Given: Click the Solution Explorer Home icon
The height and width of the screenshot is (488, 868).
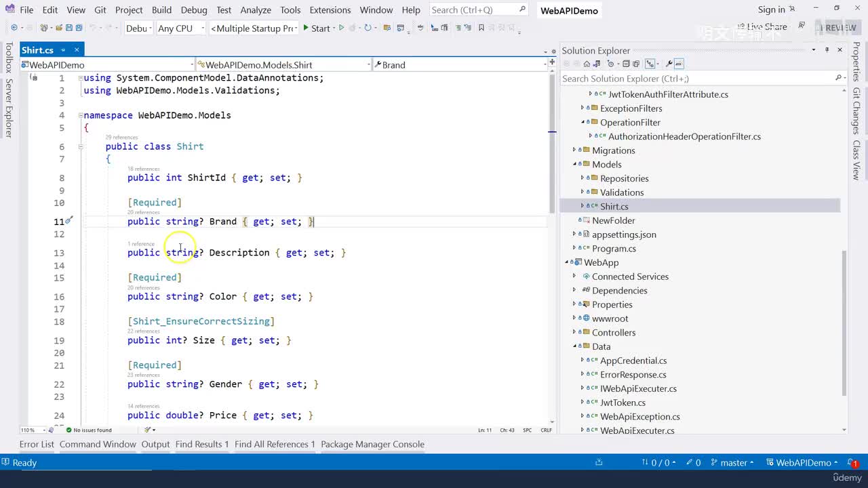Looking at the screenshot, I should point(587,64).
